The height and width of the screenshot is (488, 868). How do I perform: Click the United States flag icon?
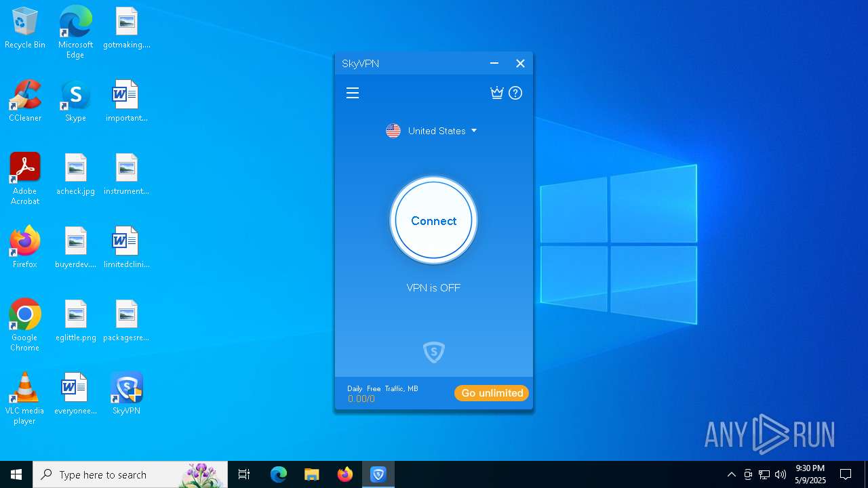point(393,131)
